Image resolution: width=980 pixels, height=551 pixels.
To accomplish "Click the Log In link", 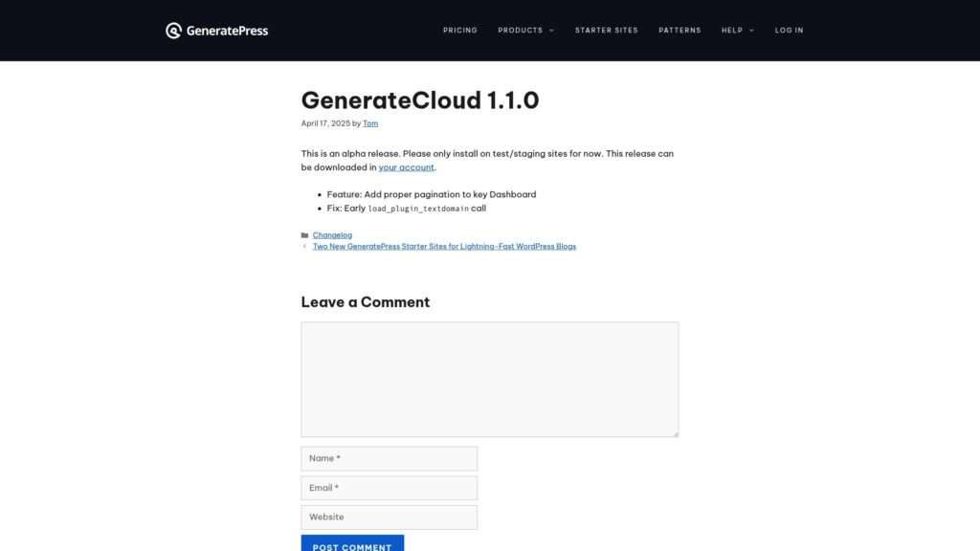I will (x=789, y=30).
